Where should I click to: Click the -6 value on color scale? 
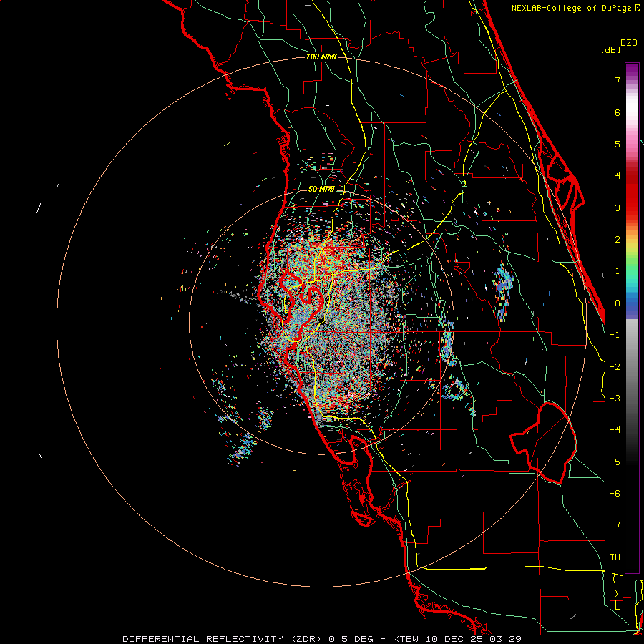pyautogui.click(x=615, y=494)
